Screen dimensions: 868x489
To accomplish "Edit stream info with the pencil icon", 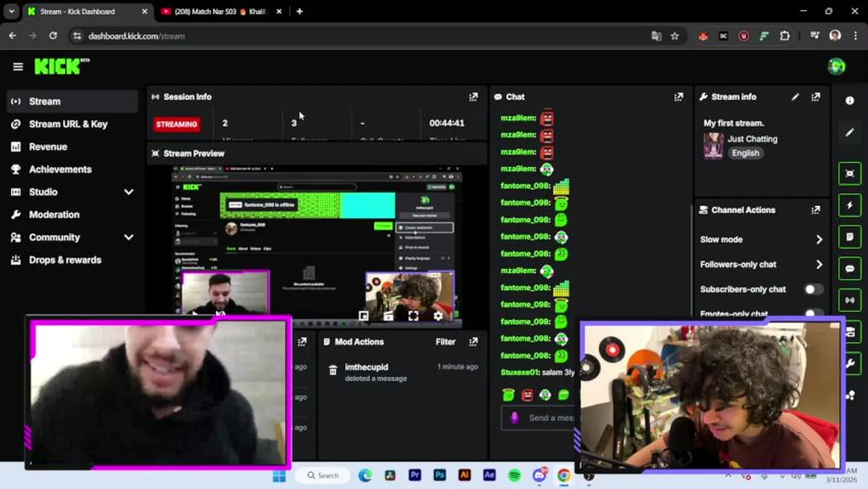I will 795,97.
